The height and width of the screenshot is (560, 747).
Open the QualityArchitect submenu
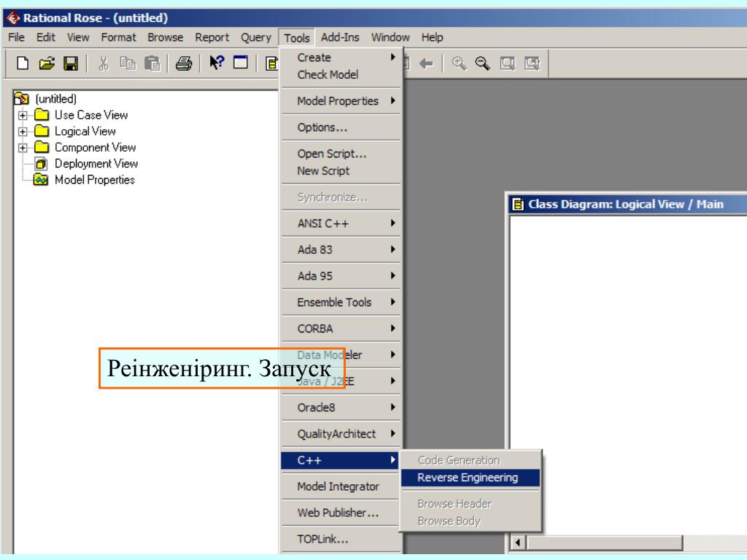[x=341, y=434]
